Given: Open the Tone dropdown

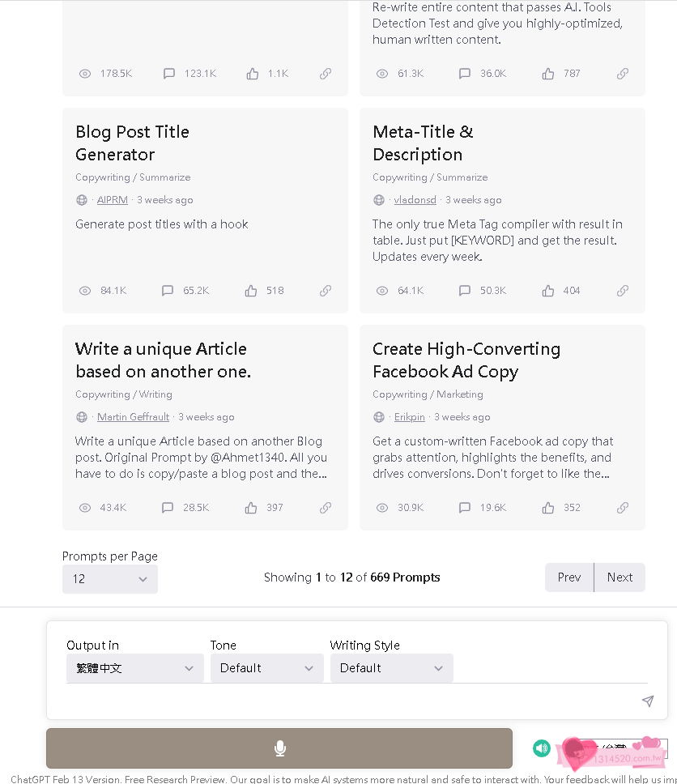Looking at the screenshot, I should 266,668.
